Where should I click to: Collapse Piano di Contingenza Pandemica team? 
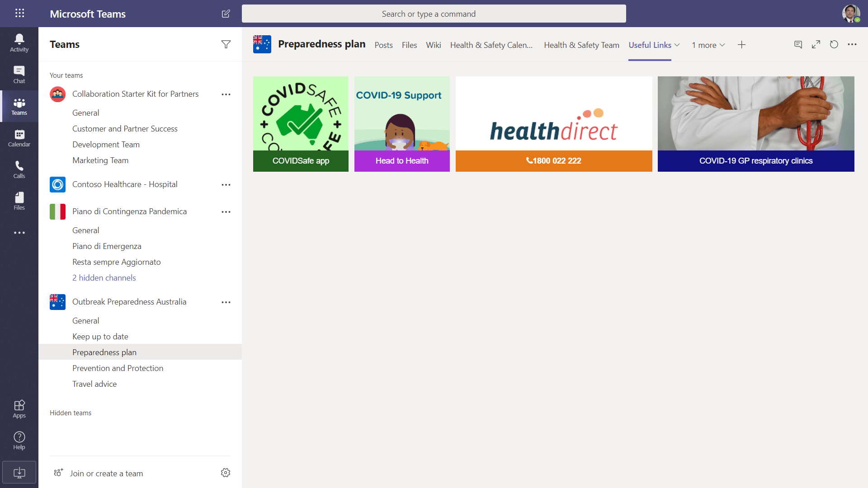129,211
